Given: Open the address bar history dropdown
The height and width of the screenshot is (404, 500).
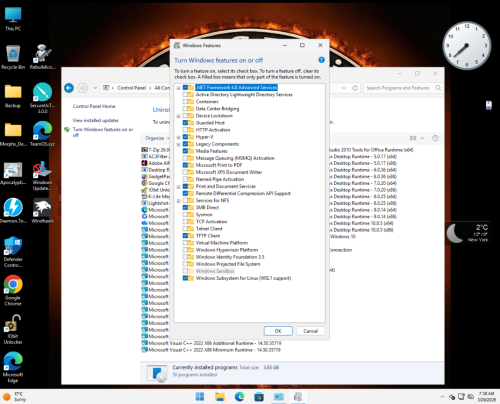Looking at the screenshot, I should point(344,88).
